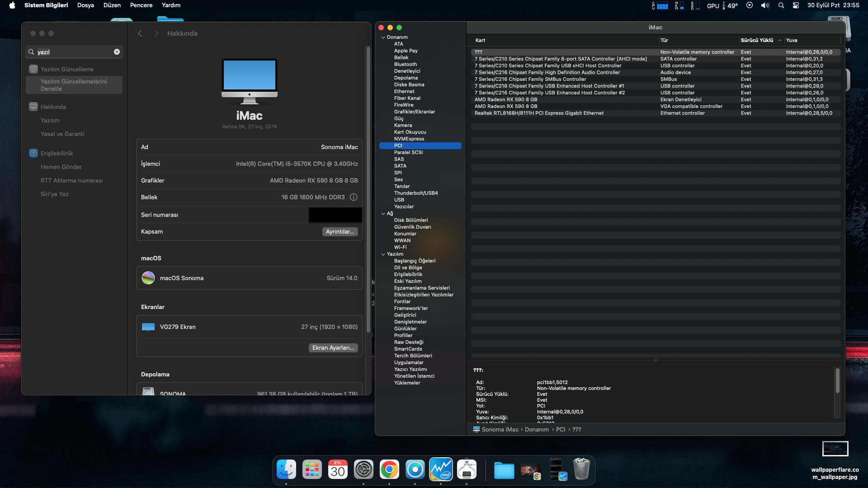Click the memory info icon
868x488 pixels.
(354, 197)
